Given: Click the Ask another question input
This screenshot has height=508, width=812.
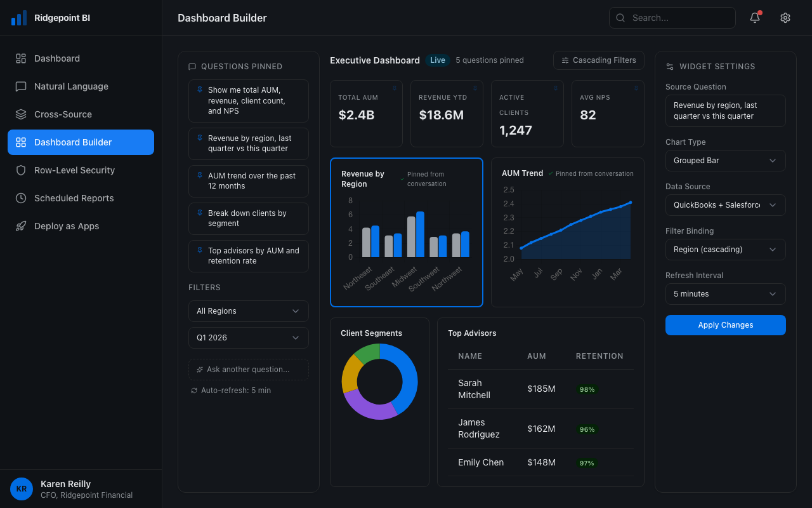Looking at the screenshot, I should pos(248,369).
